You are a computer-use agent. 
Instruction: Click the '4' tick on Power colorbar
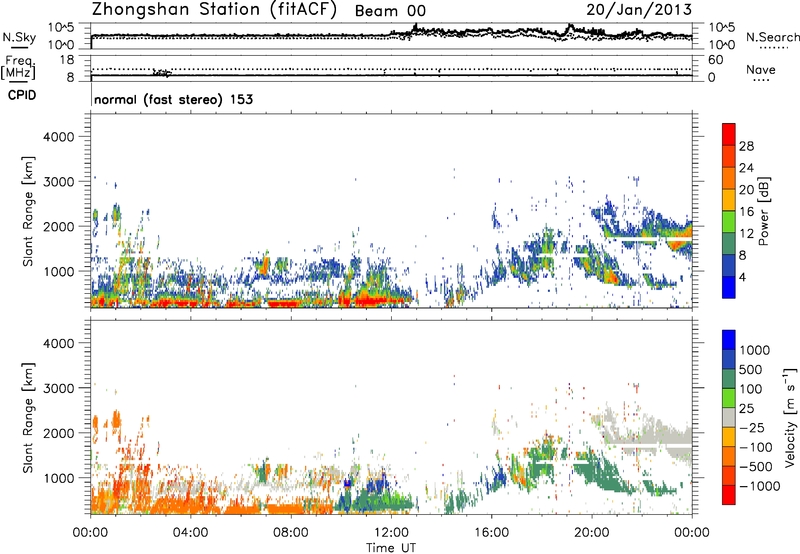pos(742,277)
